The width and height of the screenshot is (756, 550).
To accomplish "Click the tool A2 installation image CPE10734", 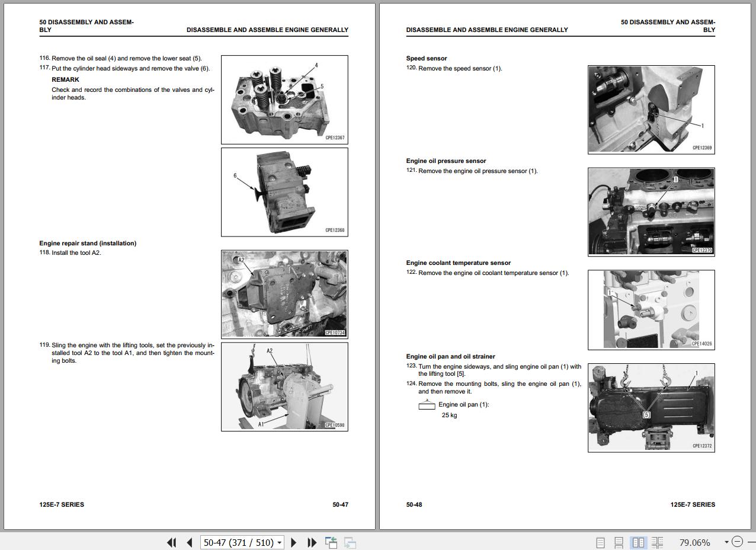I will (284, 294).
